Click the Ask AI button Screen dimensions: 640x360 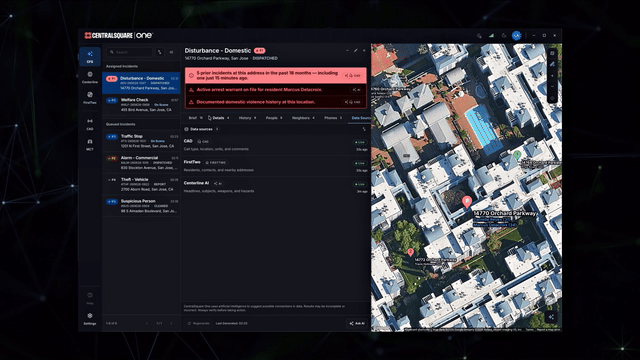coord(357,323)
